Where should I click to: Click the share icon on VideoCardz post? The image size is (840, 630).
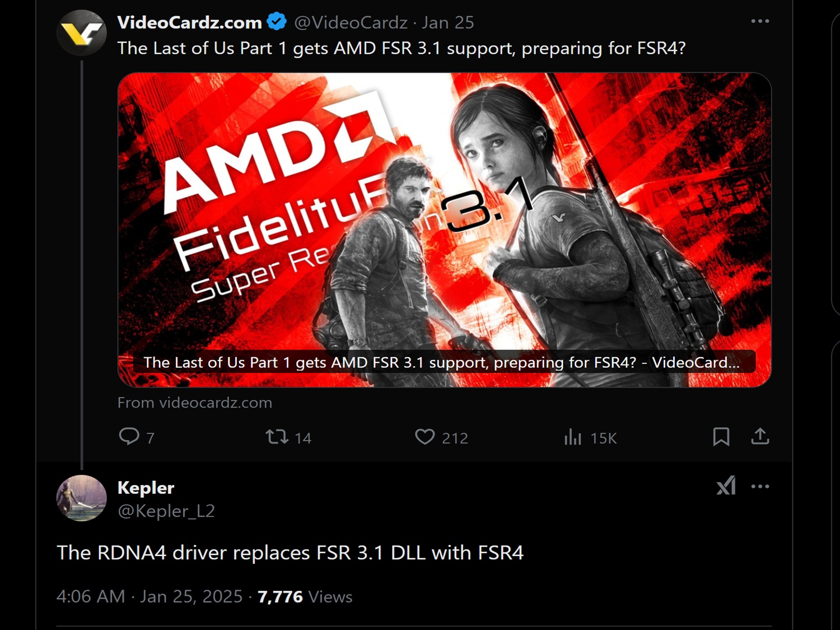(x=760, y=436)
